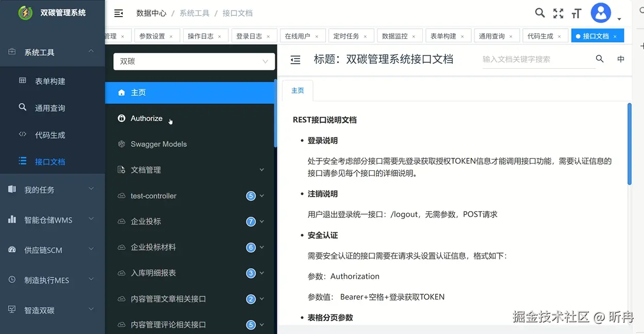
Task: Click the 通用查询 magnifier icon
Action: [22, 107]
